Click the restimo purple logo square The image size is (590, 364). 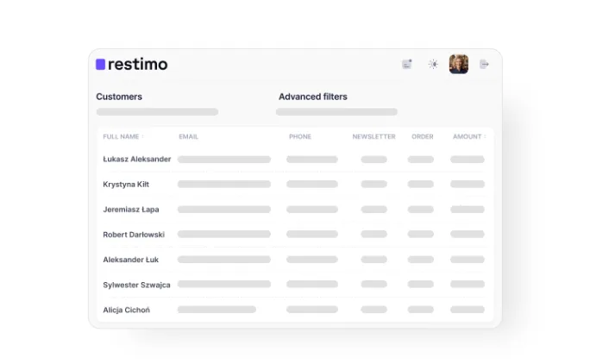pyautogui.click(x=100, y=65)
